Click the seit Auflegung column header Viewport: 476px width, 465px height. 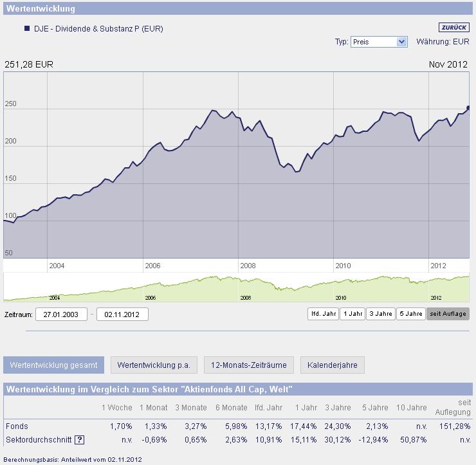click(x=453, y=407)
